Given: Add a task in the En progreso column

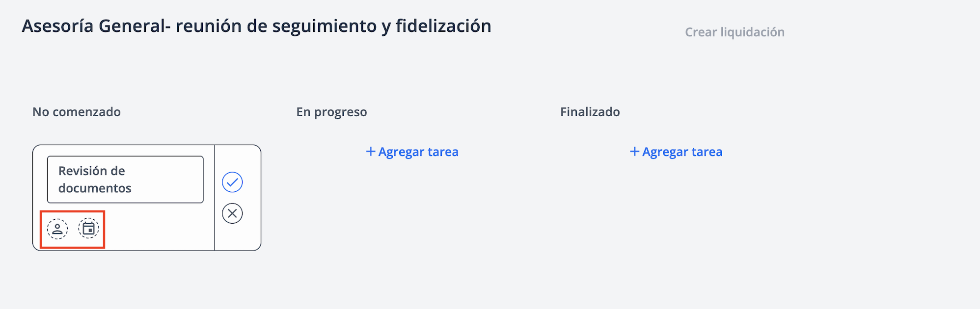Looking at the screenshot, I should click(412, 152).
